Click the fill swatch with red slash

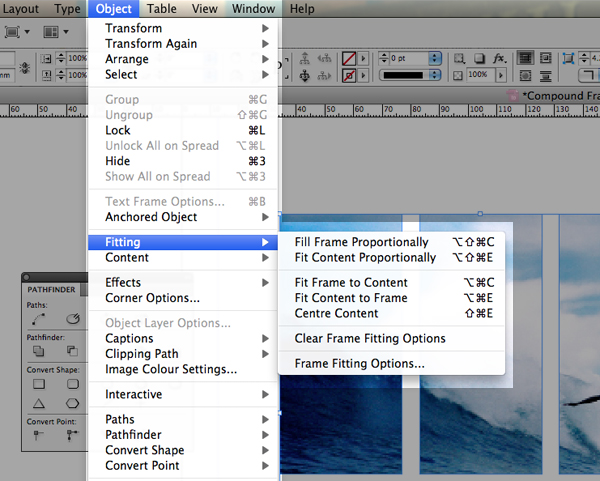(x=349, y=59)
